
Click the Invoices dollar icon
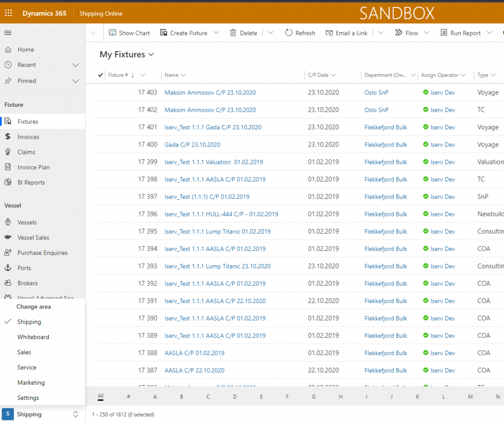tap(8, 137)
